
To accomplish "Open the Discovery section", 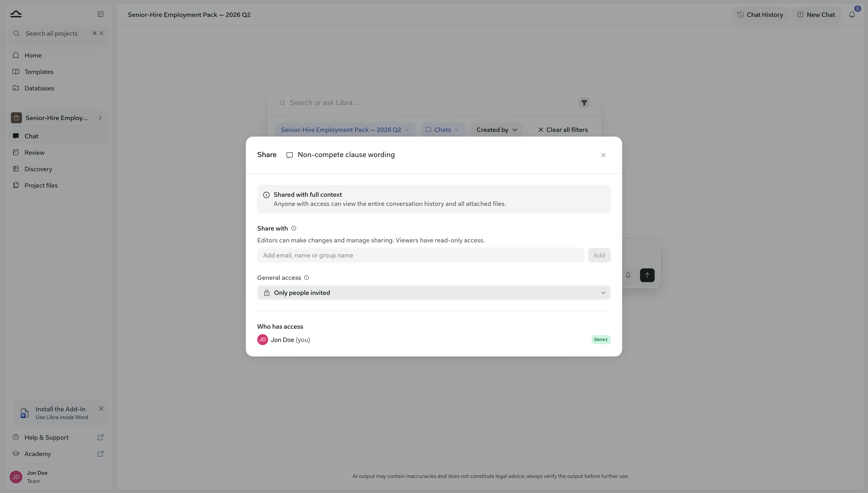I will point(58,169).
